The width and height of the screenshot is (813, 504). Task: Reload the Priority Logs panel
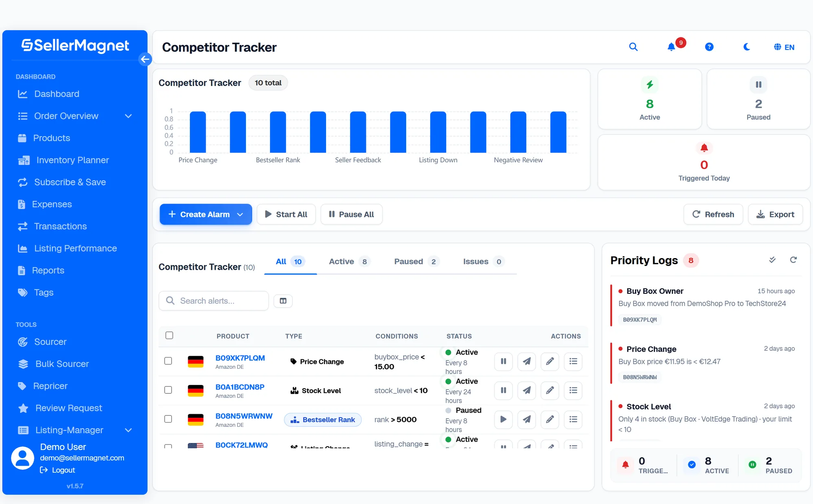[793, 260]
